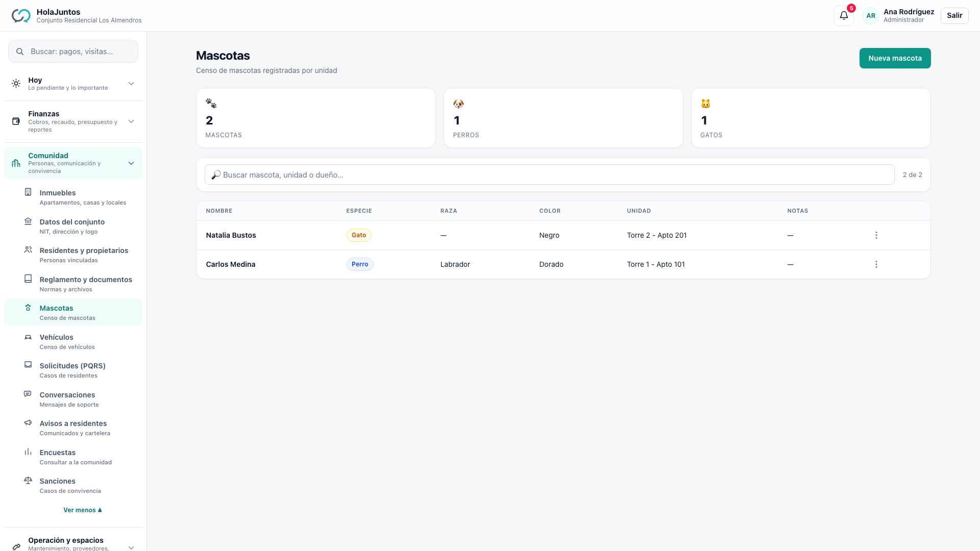Click the AR user avatar

871,16
